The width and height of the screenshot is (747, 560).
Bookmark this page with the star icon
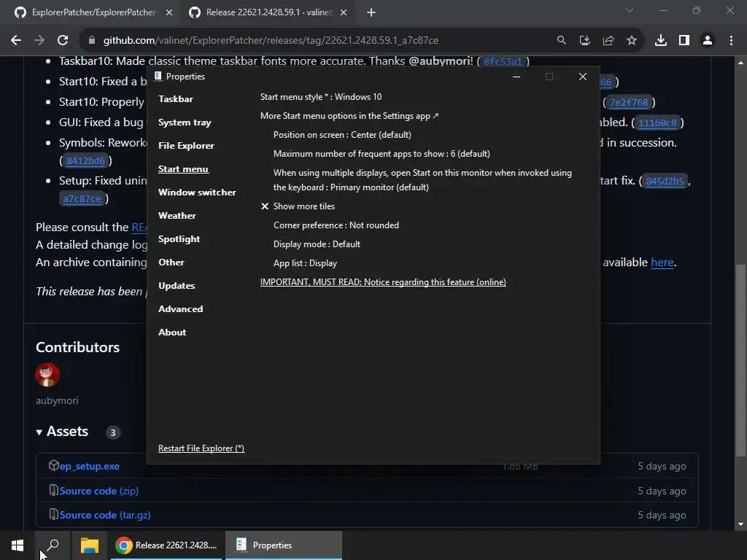click(632, 41)
